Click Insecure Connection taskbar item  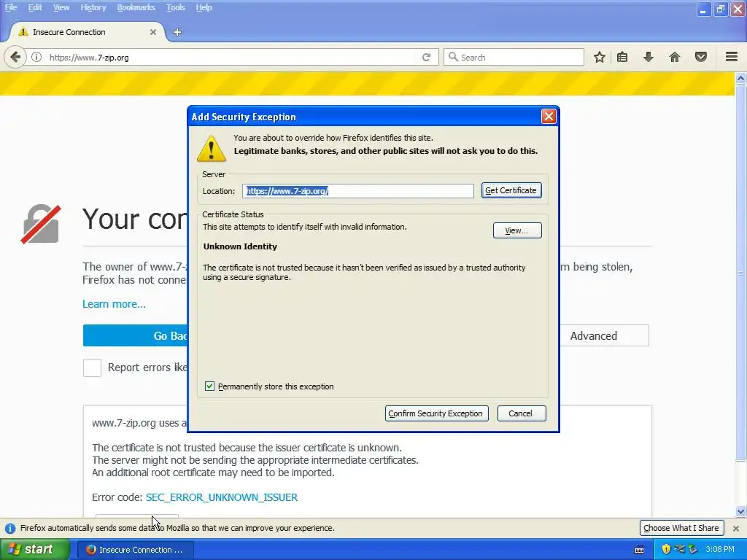tap(135, 550)
